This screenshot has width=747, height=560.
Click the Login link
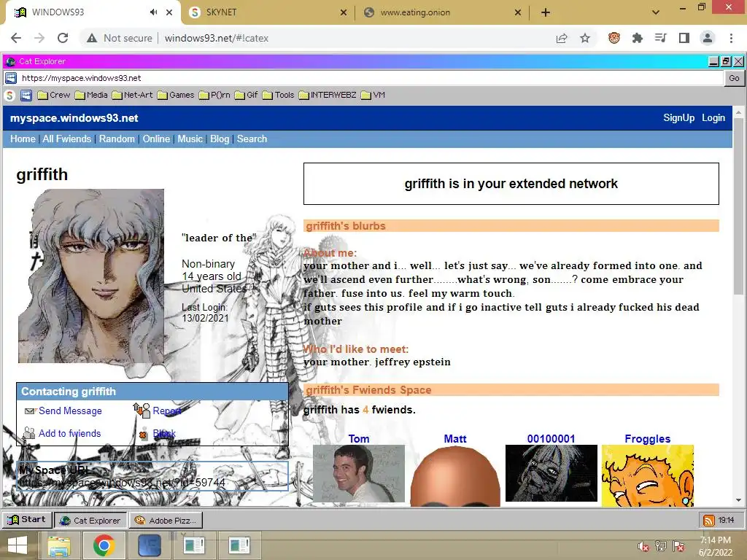713,117
